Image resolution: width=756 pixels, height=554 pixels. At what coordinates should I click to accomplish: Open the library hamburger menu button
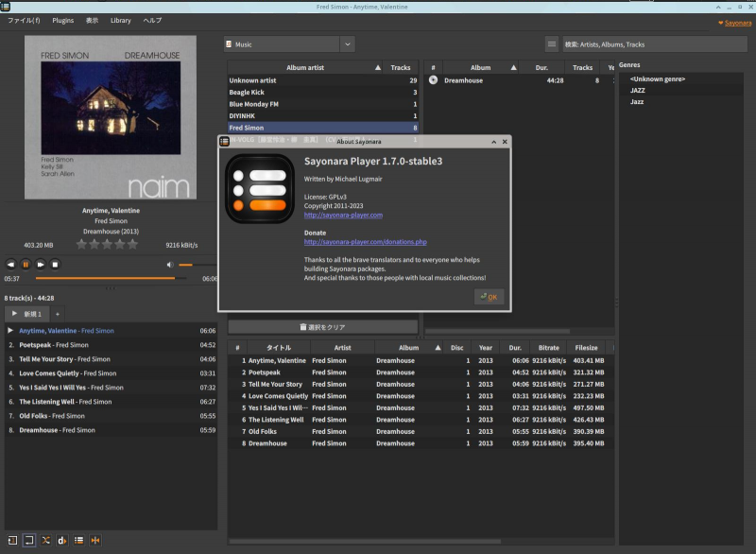click(552, 43)
